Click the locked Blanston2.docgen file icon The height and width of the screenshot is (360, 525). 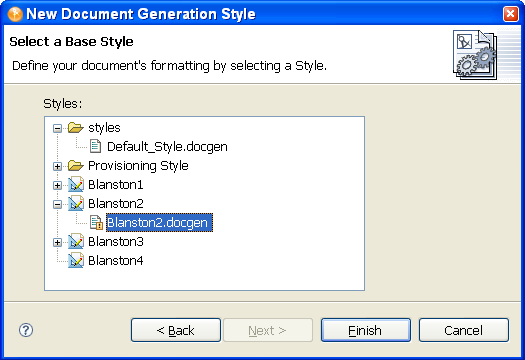(96, 223)
